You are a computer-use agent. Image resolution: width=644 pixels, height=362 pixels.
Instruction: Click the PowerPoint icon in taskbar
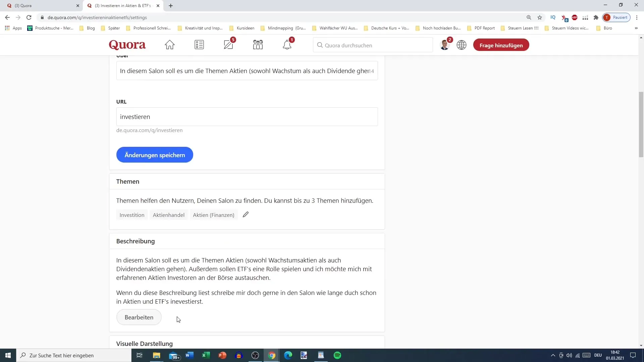click(x=223, y=355)
